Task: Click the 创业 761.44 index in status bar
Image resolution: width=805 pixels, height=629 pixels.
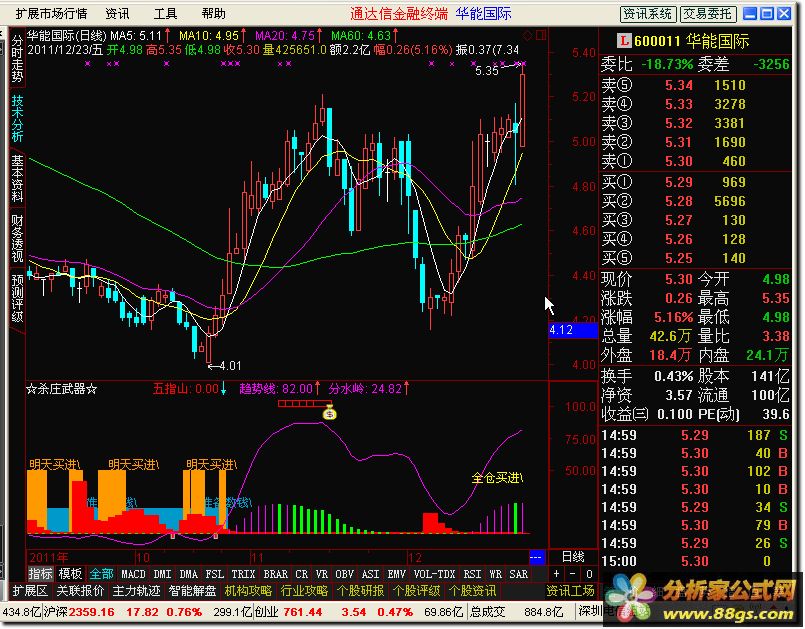Action: (289, 612)
